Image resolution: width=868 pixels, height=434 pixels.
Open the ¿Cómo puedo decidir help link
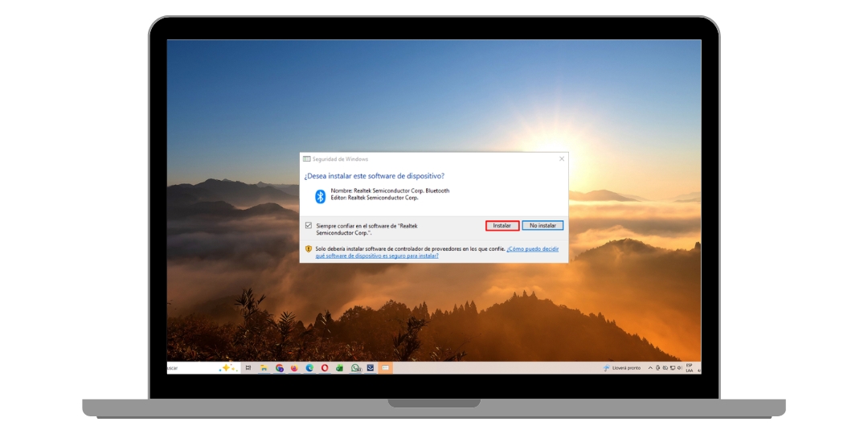(x=532, y=249)
